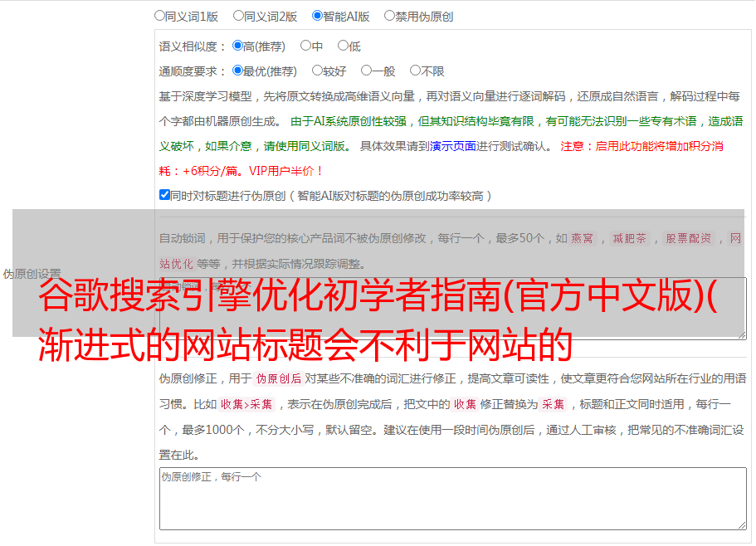Select the 同义词2版 radio option
Viewport: 756px width, 546px height.
click(x=238, y=16)
